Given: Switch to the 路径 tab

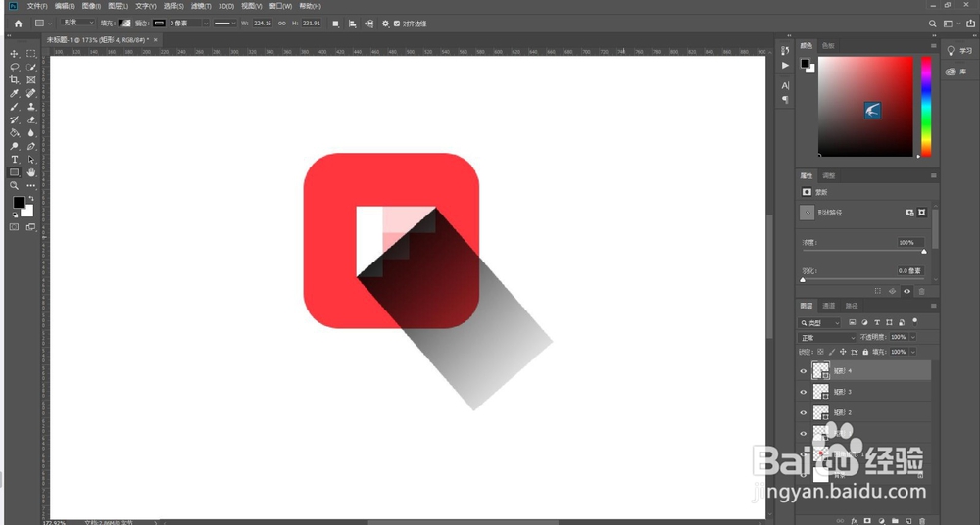Looking at the screenshot, I should tap(852, 306).
